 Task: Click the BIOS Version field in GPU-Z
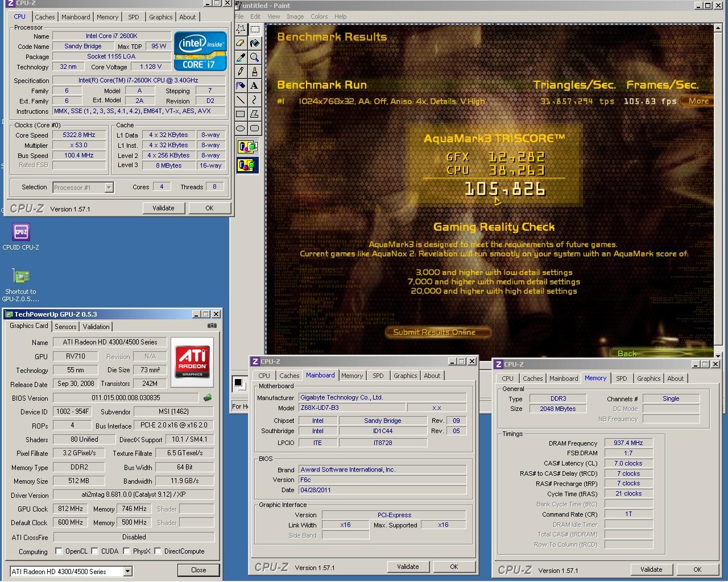(x=126, y=398)
